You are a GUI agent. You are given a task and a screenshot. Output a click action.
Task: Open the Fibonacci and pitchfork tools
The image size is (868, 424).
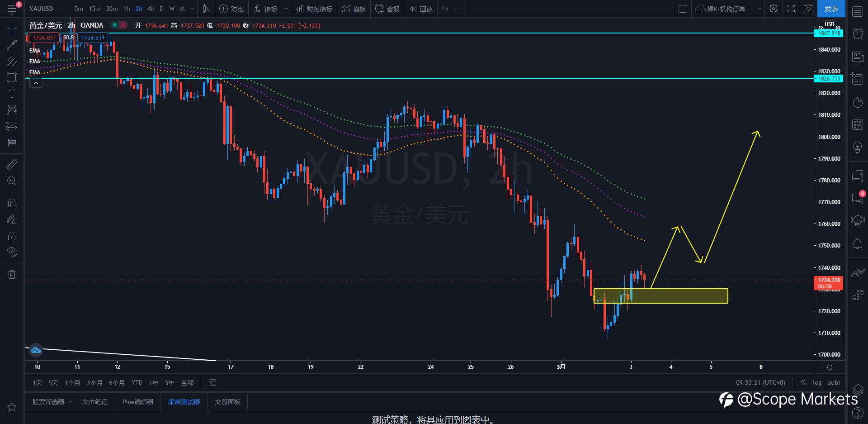point(12,61)
